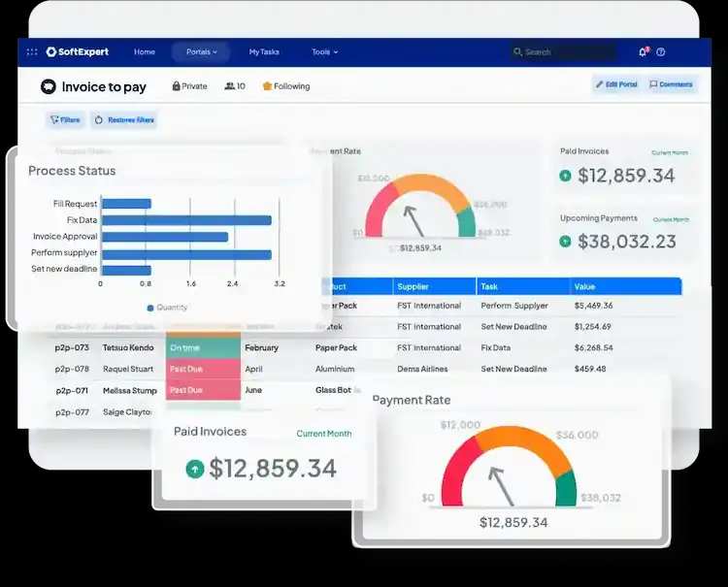The height and width of the screenshot is (587, 728).
Task: Go to the Home menu item
Action: tap(145, 52)
